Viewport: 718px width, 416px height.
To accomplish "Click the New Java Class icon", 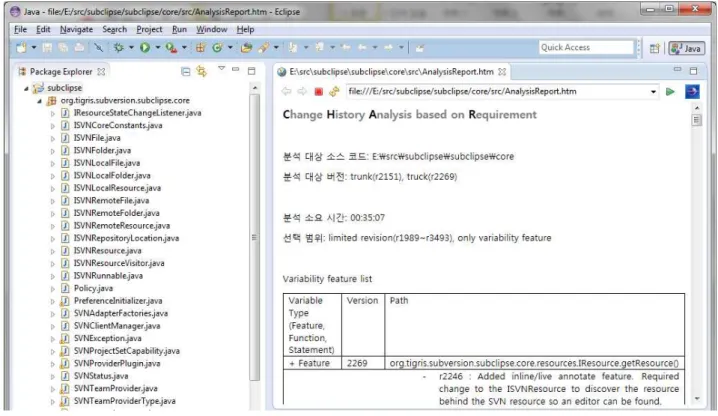I will pos(218,47).
